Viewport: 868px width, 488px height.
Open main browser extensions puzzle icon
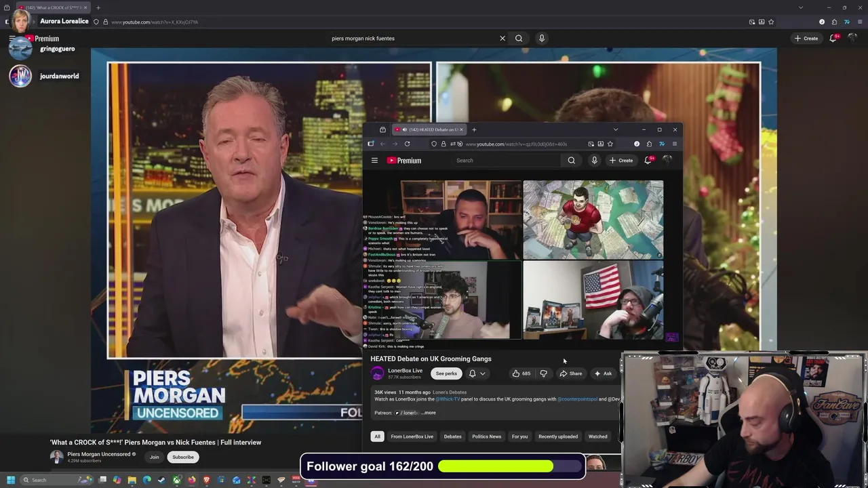tap(834, 22)
